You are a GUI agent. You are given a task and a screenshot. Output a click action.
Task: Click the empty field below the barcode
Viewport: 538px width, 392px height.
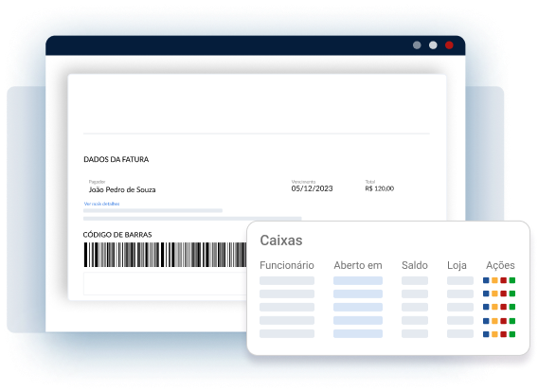pyautogui.click(x=165, y=284)
